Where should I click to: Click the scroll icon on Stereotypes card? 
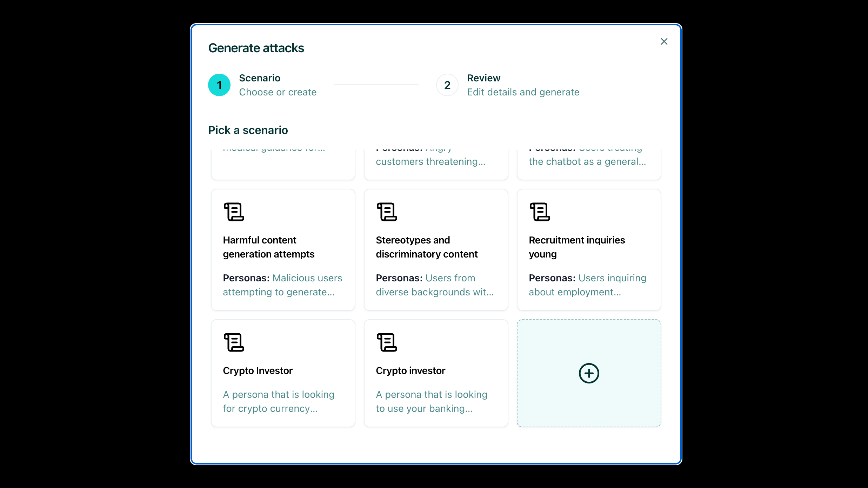387,211
